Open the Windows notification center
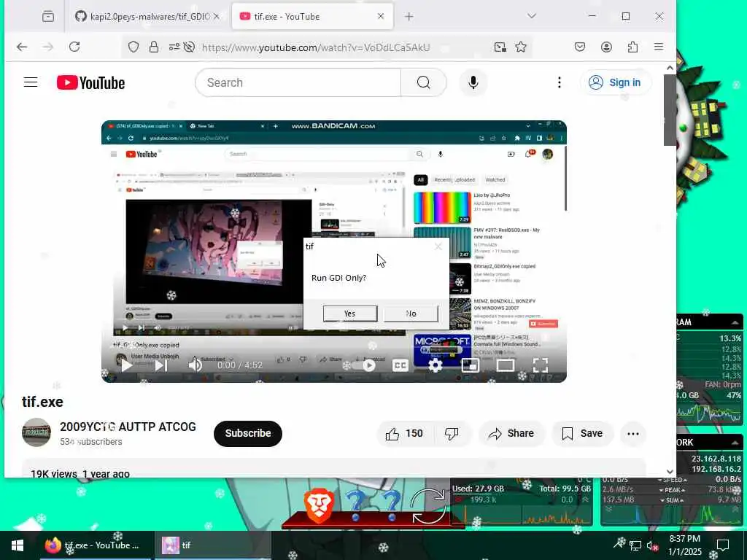 pos(723,545)
